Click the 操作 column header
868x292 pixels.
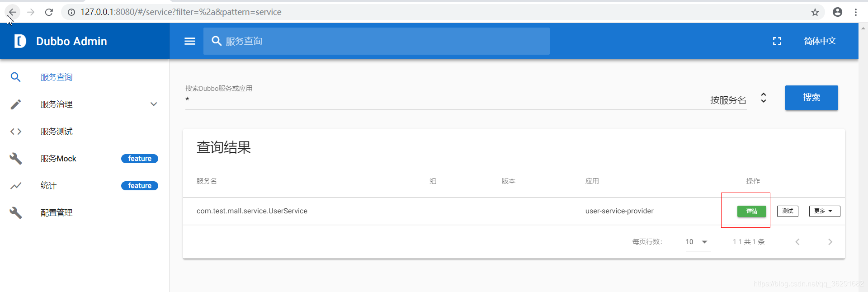(753, 181)
